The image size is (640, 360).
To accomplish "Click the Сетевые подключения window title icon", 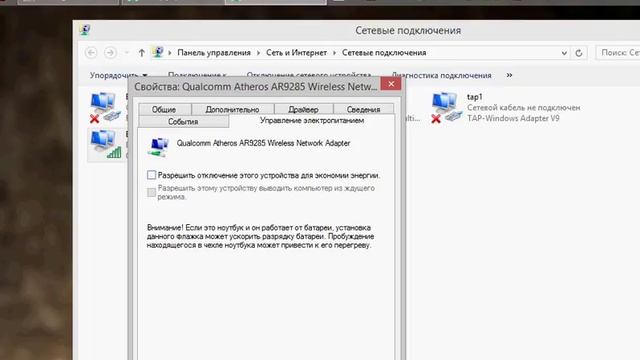I will 85,30.
